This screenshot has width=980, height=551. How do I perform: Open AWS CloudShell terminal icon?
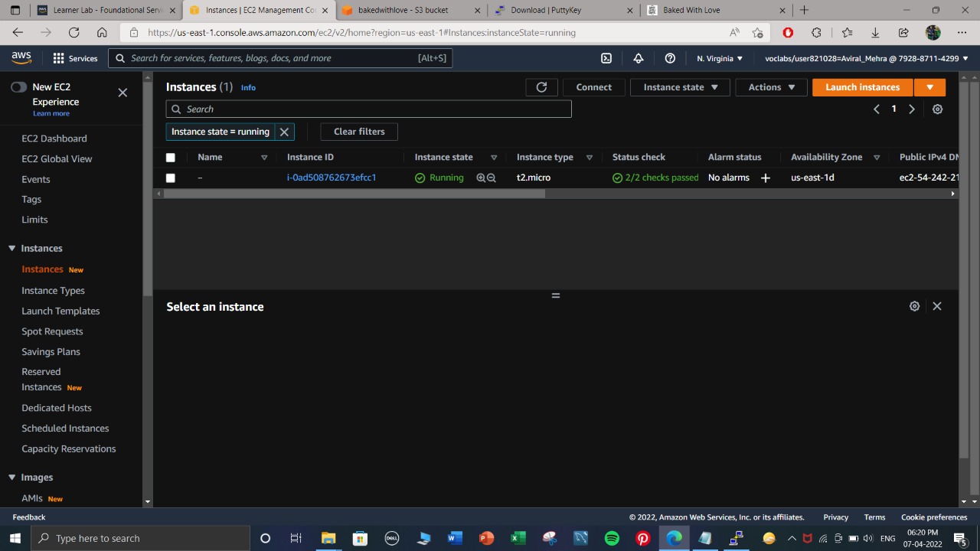(606, 58)
